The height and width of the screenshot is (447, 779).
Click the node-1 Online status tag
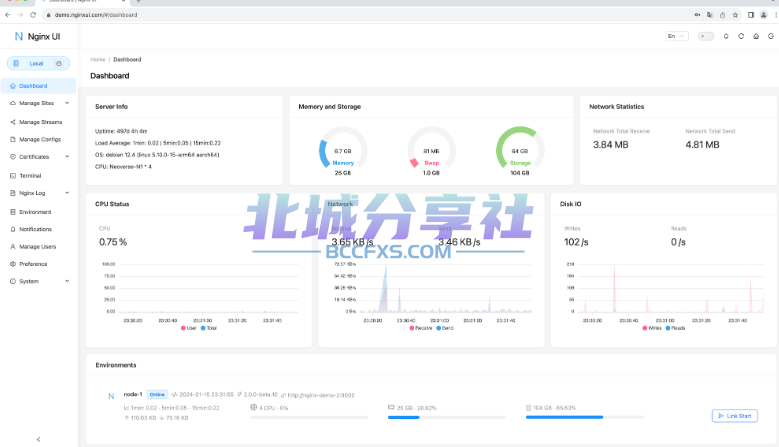pyautogui.click(x=157, y=394)
